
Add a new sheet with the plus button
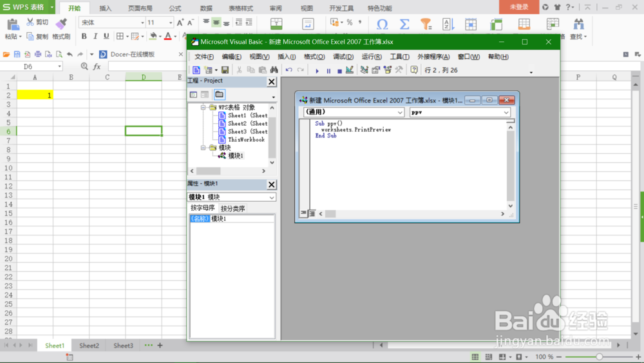click(x=160, y=346)
